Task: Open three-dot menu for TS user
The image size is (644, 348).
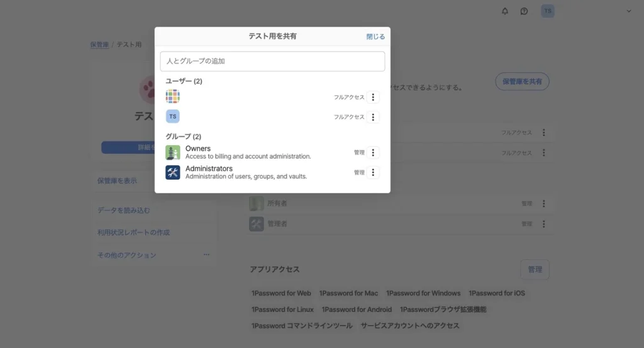Action: point(373,117)
